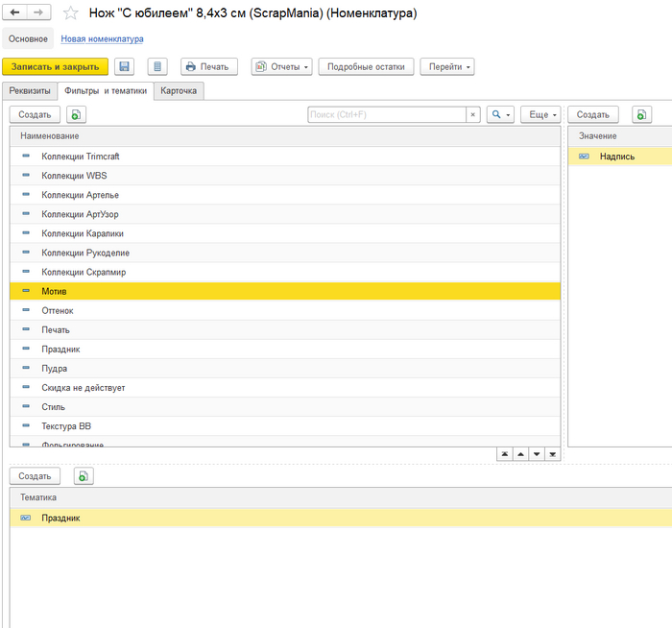672x628 pixels.
Task: Clear the search field with the X
Action: 472,114
